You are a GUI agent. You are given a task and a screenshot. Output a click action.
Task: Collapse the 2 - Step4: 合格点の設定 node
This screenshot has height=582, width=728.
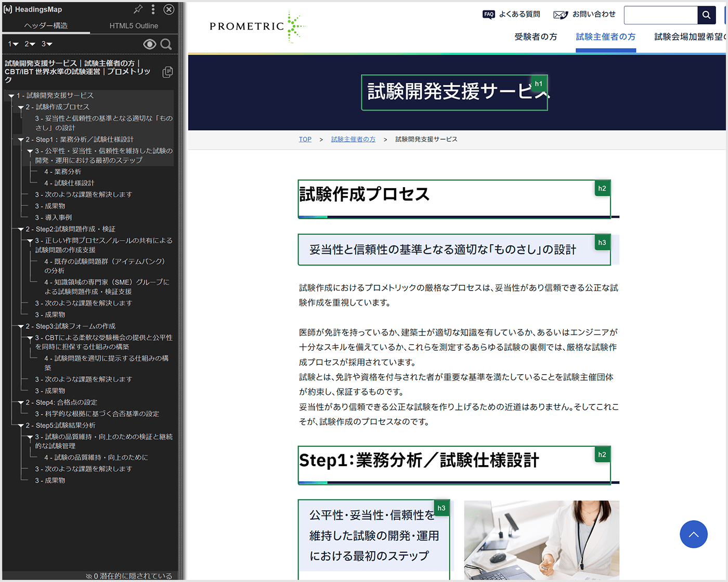point(21,403)
